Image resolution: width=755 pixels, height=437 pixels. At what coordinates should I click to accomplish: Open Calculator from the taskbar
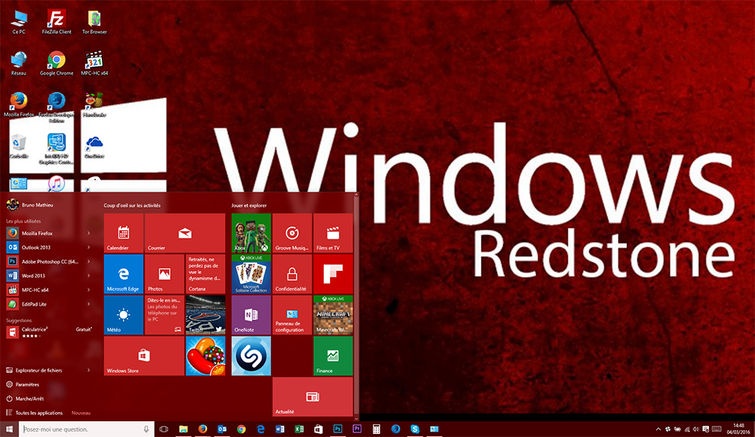coord(376,429)
